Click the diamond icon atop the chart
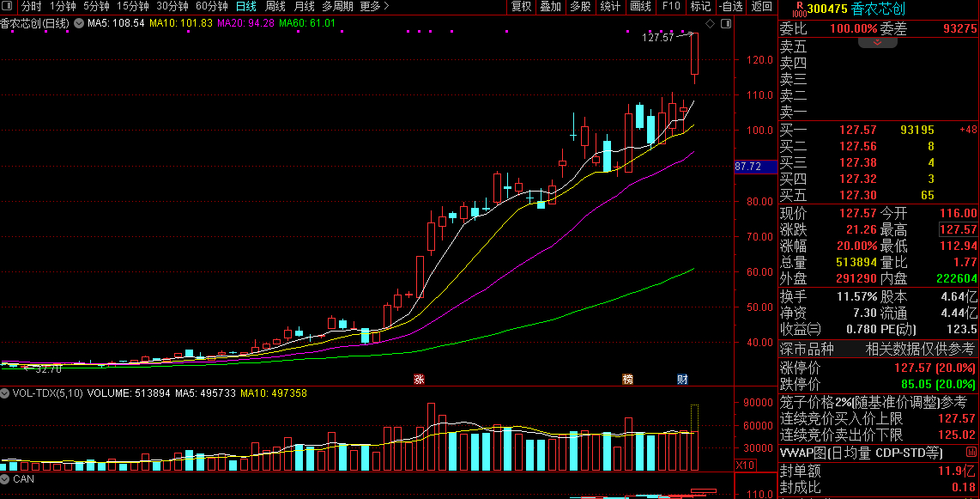 710,24
